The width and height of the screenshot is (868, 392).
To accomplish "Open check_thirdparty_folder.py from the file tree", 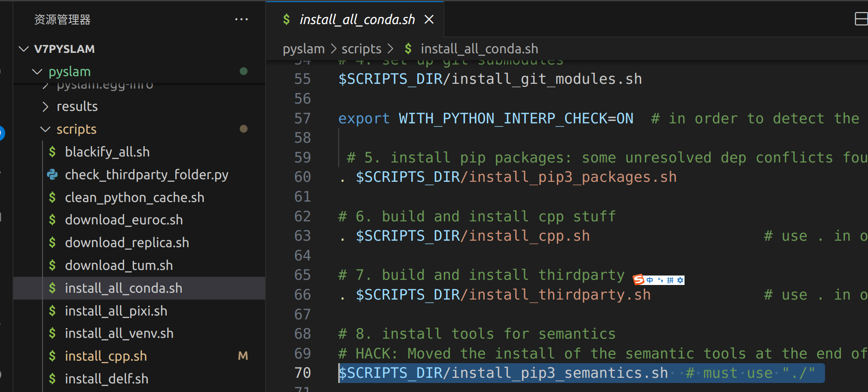I will (147, 175).
